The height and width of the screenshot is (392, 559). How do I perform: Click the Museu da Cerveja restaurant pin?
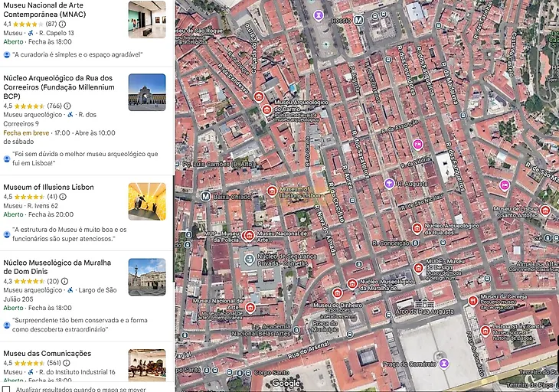pos(473,301)
